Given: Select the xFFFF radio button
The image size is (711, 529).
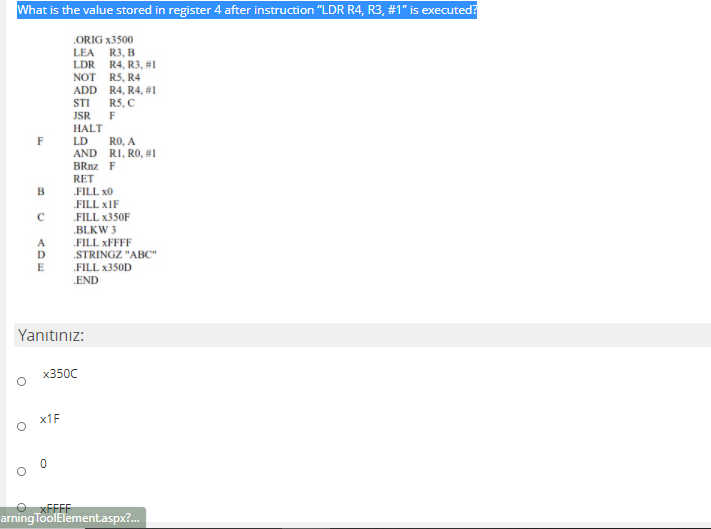Looking at the screenshot, I should 21,507.
